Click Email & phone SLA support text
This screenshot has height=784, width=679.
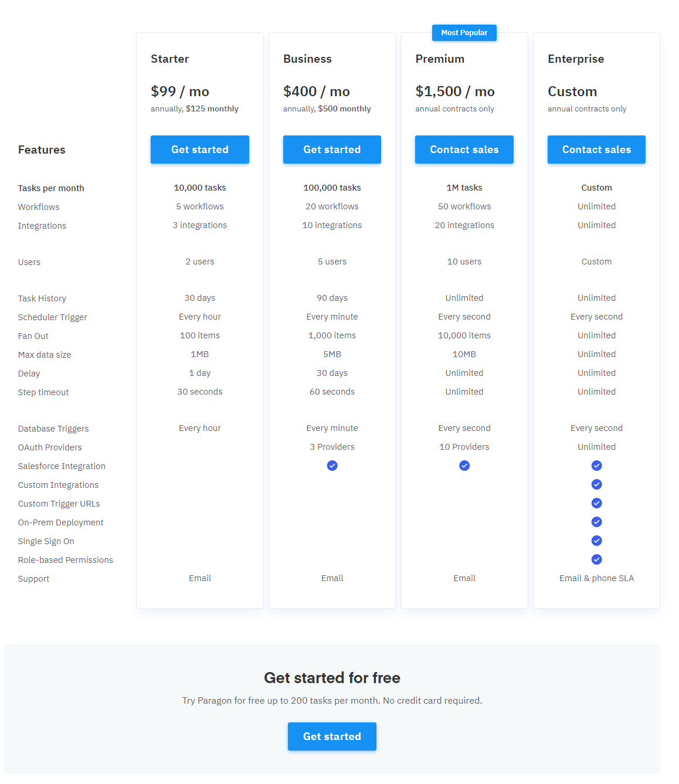(x=596, y=578)
